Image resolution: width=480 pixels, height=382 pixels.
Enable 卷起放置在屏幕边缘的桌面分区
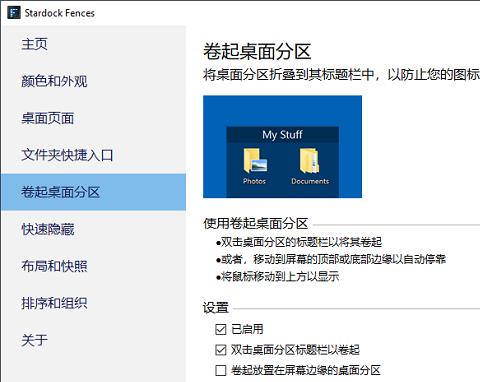(221, 370)
